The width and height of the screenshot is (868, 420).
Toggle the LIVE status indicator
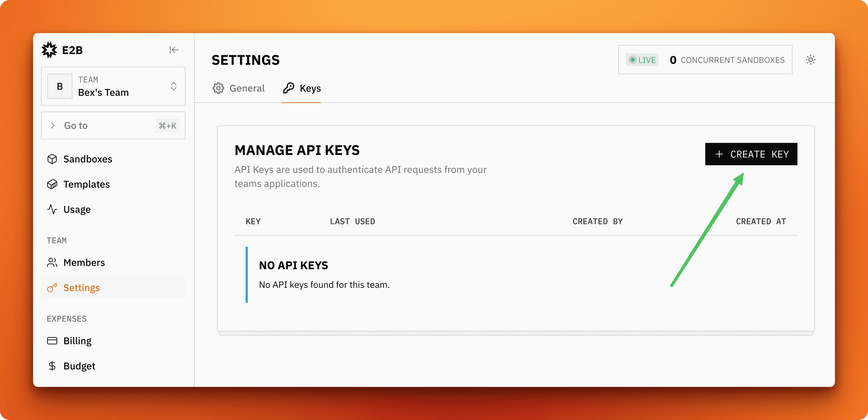[642, 60]
